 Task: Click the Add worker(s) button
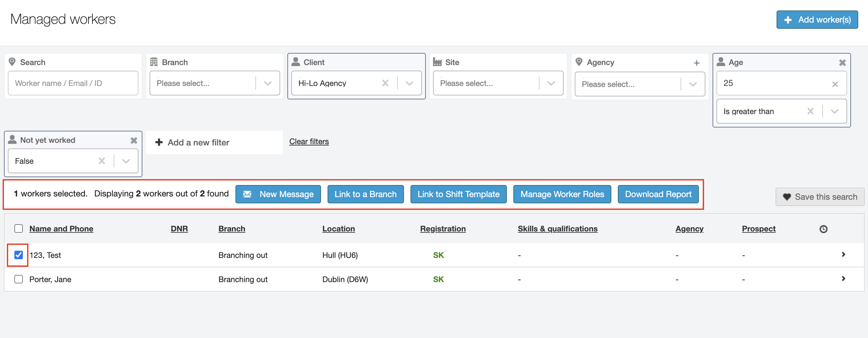point(817,20)
